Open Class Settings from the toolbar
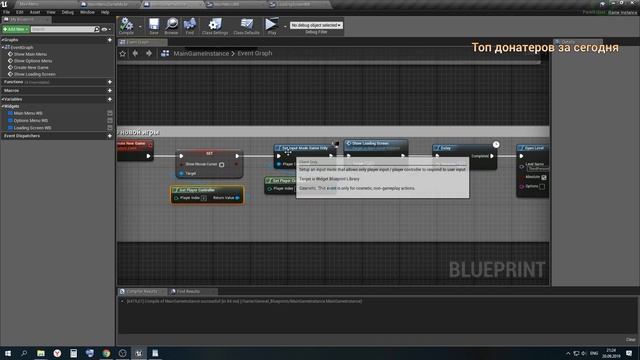640x360 pixels. pyautogui.click(x=215, y=26)
